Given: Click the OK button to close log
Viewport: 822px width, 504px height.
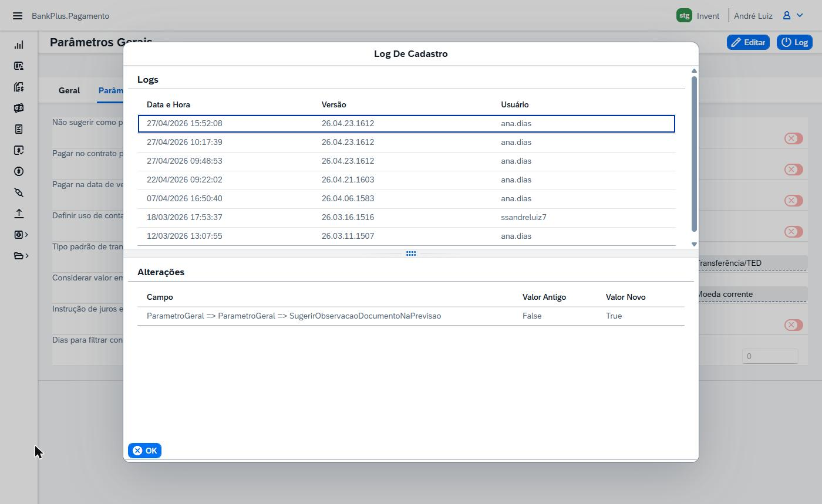Looking at the screenshot, I should coord(144,451).
